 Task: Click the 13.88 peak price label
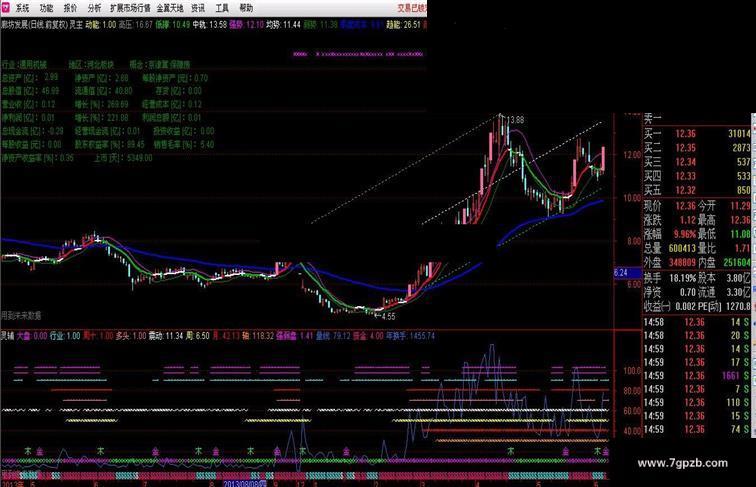point(515,120)
